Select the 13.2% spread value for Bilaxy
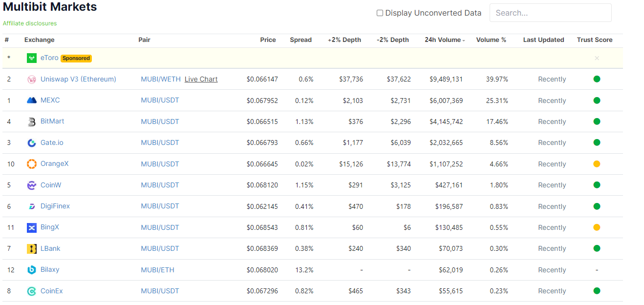644x305 pixels. pyautogui.click(x=304, y=270)
